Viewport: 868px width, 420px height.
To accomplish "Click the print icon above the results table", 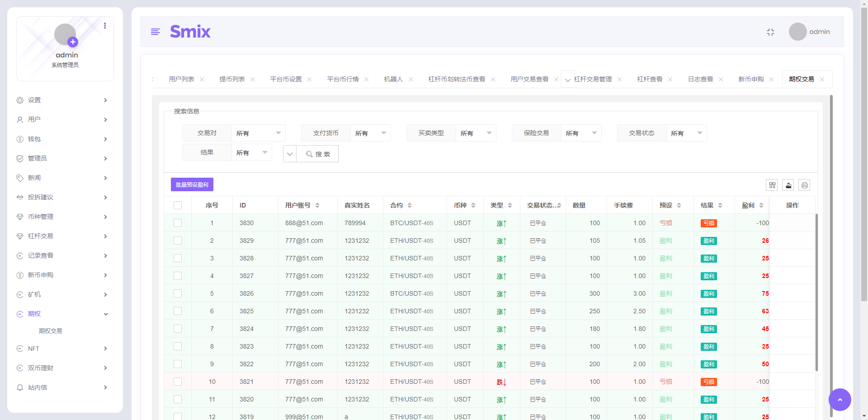I will 804,185.
